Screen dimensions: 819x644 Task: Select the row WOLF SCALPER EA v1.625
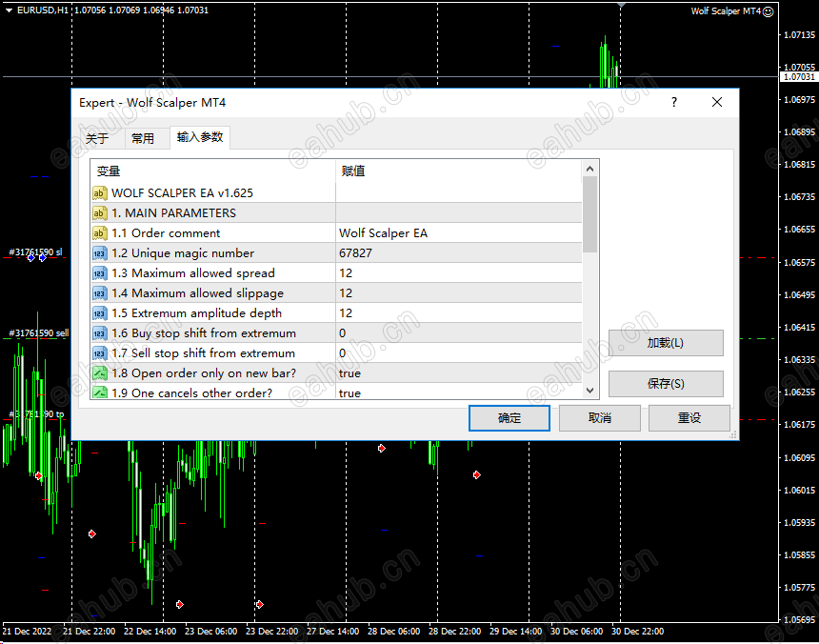point(336,193)
